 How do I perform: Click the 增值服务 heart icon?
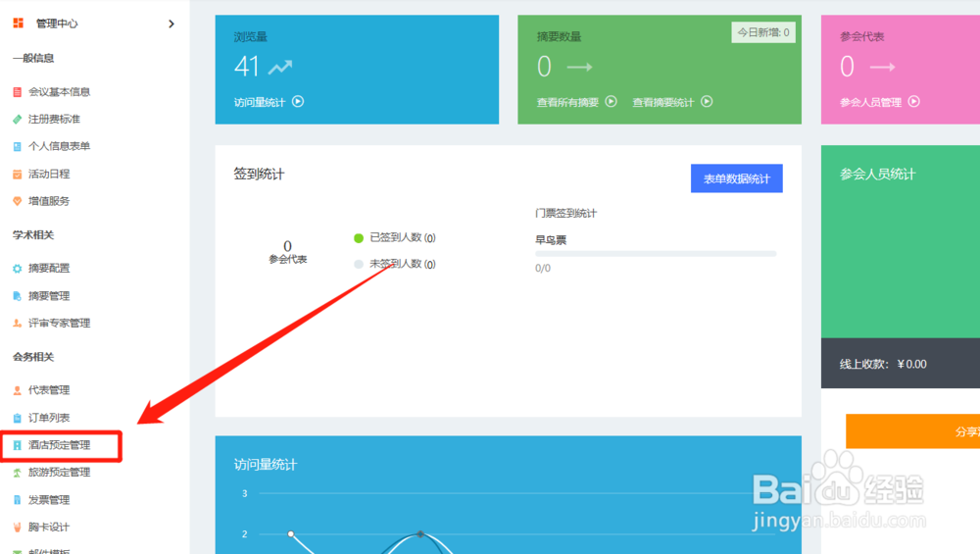click(17, 201)
